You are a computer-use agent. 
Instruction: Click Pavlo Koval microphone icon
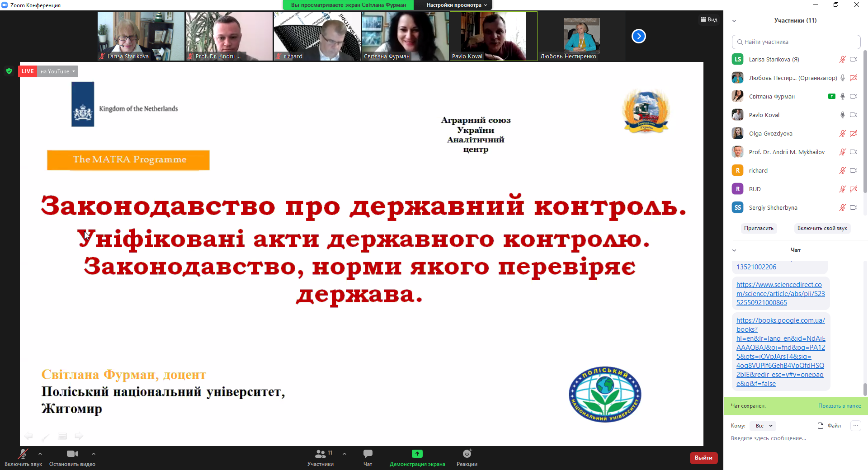[843, 115]
